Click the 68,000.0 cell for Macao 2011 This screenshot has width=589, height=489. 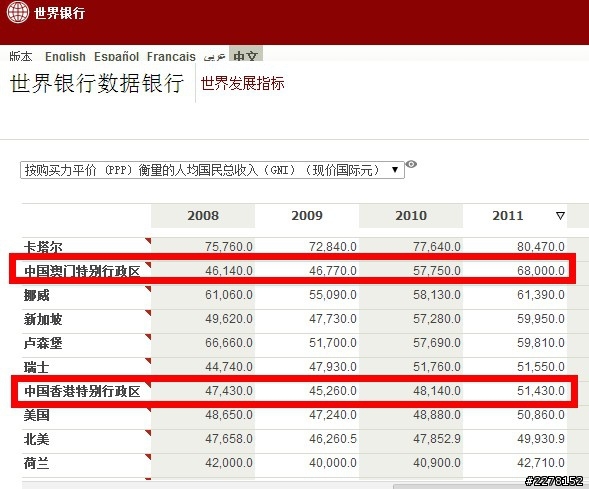[x=541, y=271]
